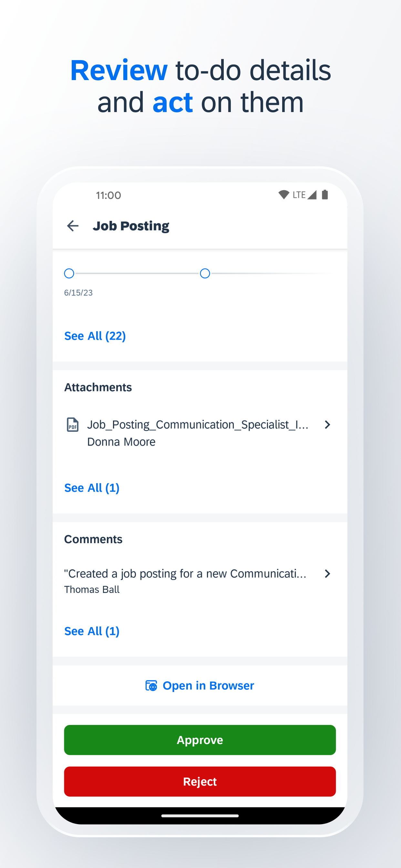
Task: Tap the Job Posting title
Action: (x=131, y=226)
